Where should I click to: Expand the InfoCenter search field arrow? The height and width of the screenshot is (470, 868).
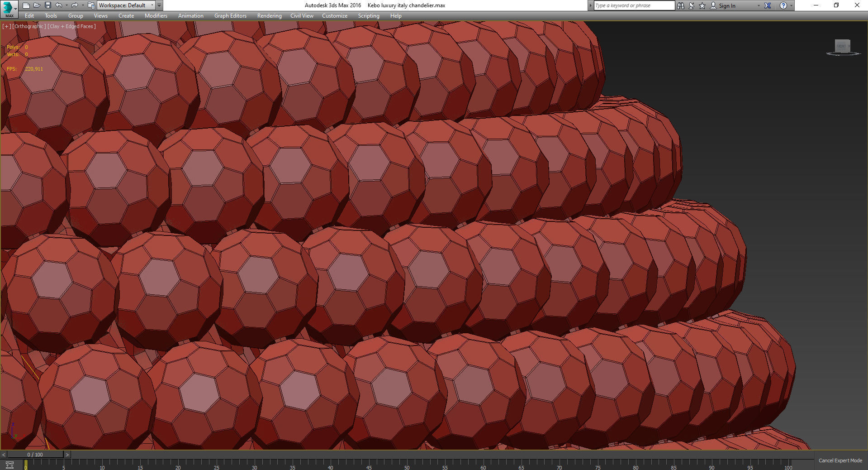[x=591, y=5]
